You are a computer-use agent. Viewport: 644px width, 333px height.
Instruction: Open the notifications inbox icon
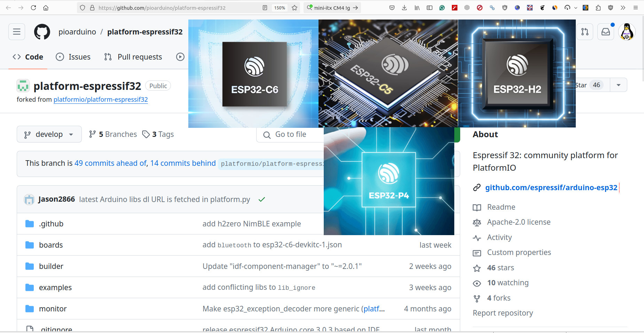click(606, 32)
